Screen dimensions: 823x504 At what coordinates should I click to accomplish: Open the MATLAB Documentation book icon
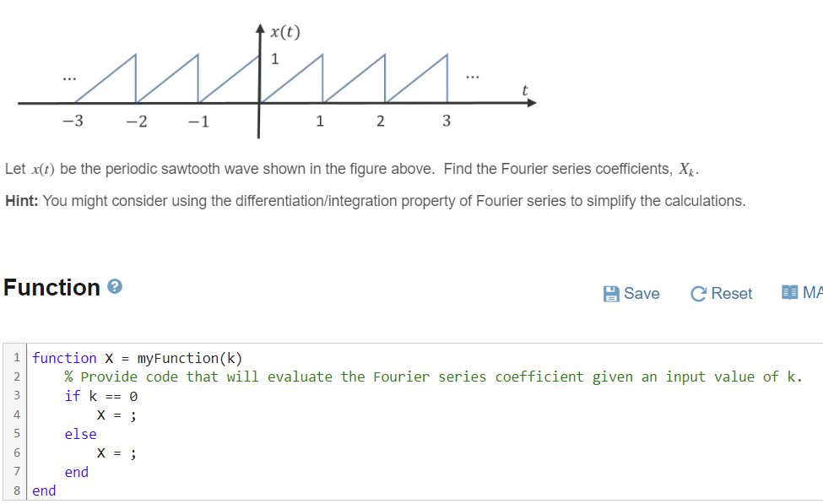(792, 293)
